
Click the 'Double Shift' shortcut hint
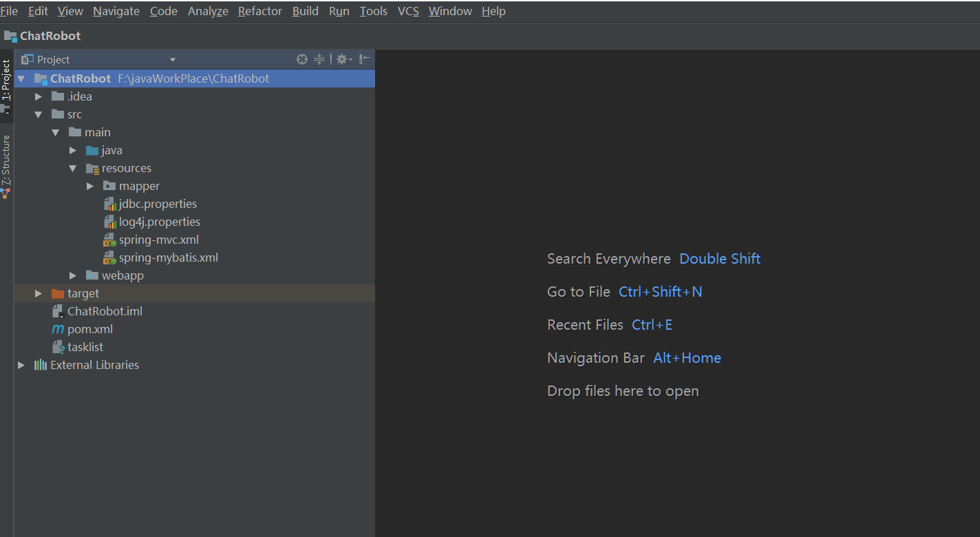click(720, 259)
